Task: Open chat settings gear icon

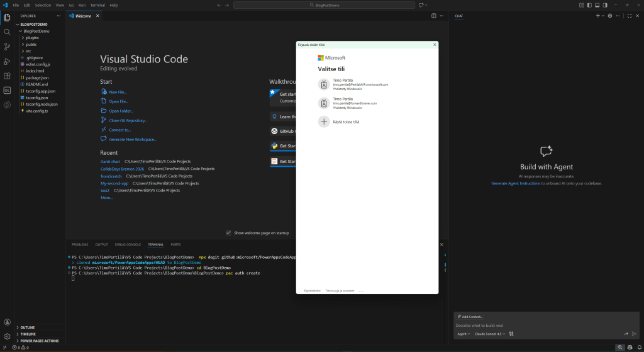Action: (x=609, y=16)
